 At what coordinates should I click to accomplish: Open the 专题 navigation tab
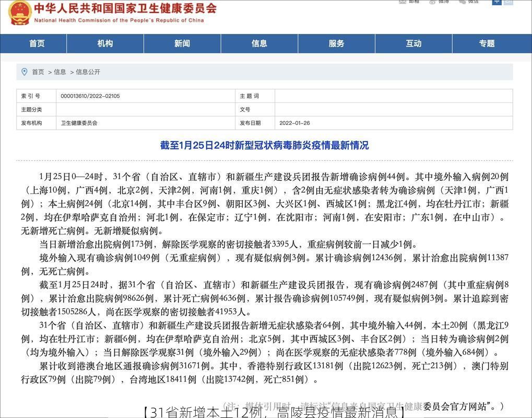point(486,44)
